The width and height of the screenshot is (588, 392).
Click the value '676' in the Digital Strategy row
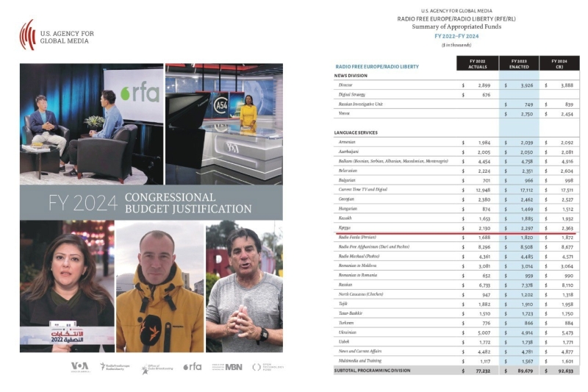click(x=486, y=95)
